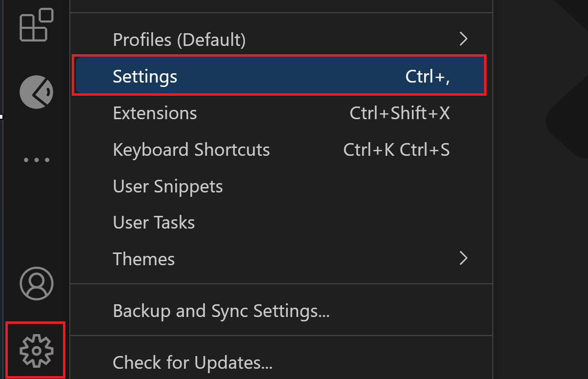Expand the Profiles (Default) submenu arrow
The image size is (588, 379).
(464, 39)
